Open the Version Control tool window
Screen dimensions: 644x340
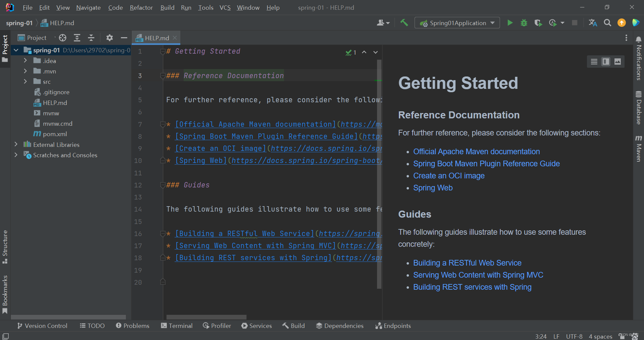click(x=42, y=326)
